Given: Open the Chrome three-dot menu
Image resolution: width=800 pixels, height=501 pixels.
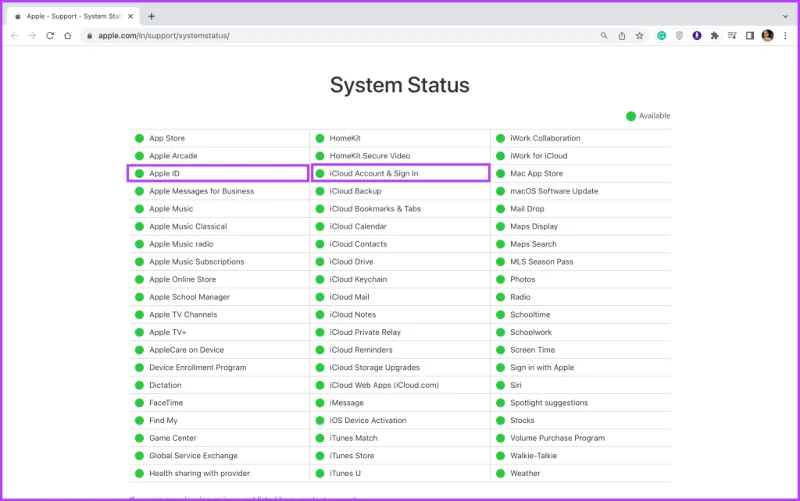Looking at the screenshot, I should (785, 36).
